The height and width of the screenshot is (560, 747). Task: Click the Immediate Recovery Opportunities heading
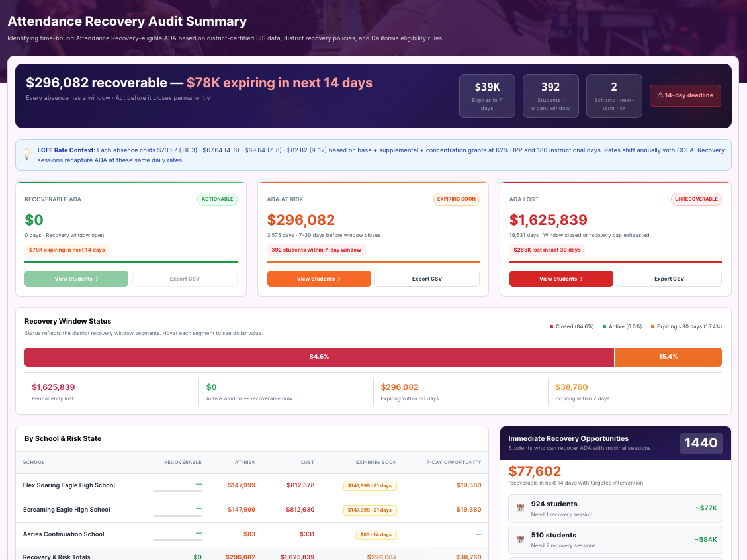[568, 438]
